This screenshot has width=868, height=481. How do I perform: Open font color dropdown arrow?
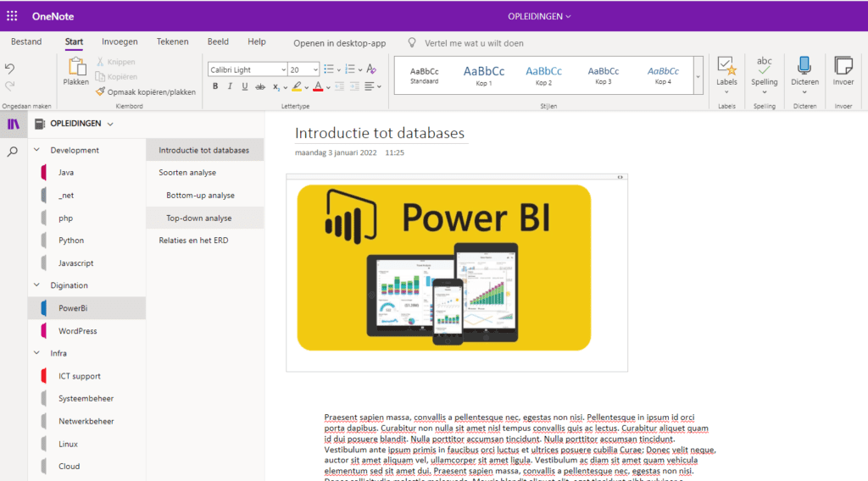pyautogui.click(x=328, y=87)
